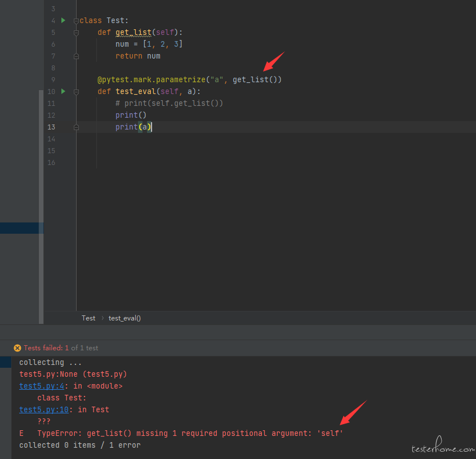Open test5.py:10 traceback link
The height and width of the screenshot is (459, 476).
[44, 409]
